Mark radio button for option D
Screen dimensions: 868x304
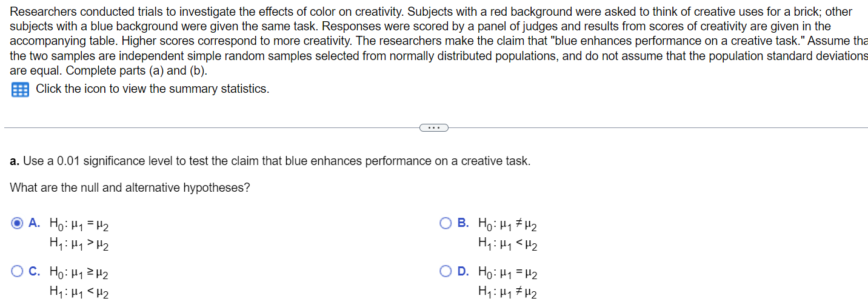click(x=446, y=272)
